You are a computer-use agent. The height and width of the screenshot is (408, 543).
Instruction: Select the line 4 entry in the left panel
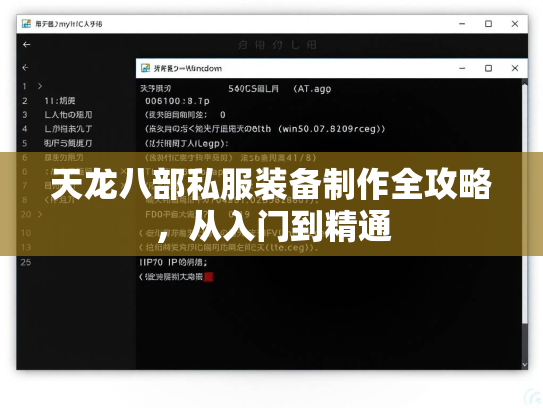coord(68,129)
